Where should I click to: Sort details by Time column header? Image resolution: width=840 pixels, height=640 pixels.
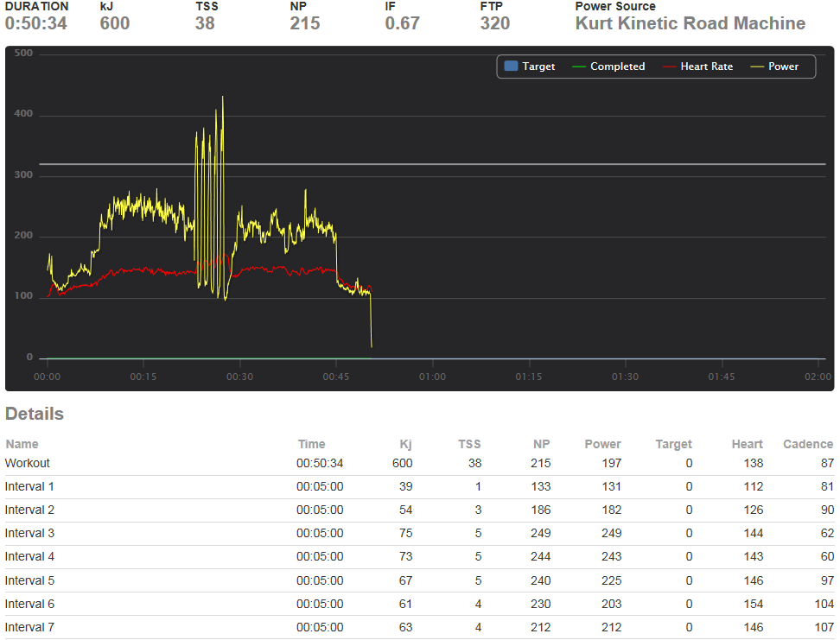pyautogui.click(x=312, y=444)
